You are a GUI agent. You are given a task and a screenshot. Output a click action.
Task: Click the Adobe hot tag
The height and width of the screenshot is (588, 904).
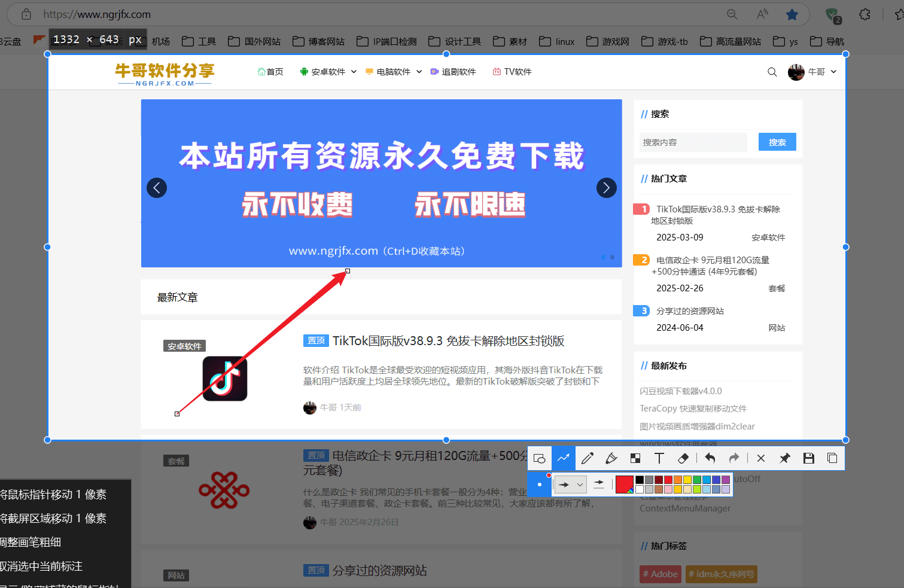coord(661,574)
